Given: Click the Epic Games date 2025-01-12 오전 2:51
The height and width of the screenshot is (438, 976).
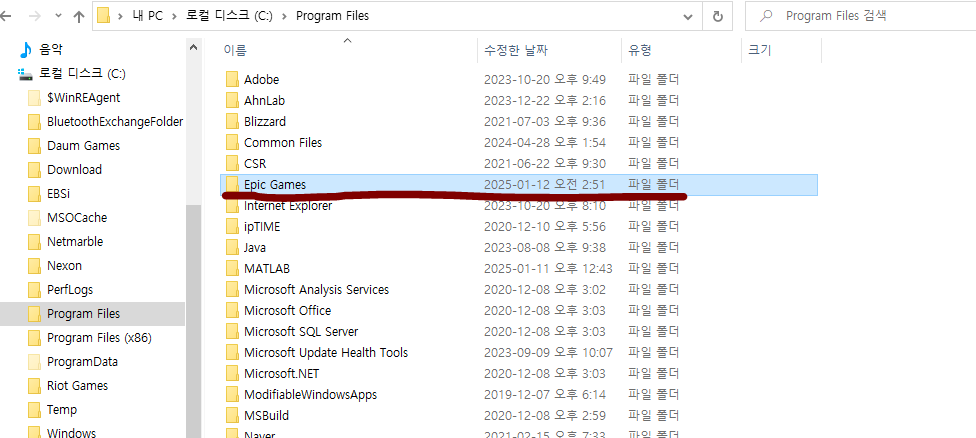Looking at the screenshot, I should [x=545, y=185].
